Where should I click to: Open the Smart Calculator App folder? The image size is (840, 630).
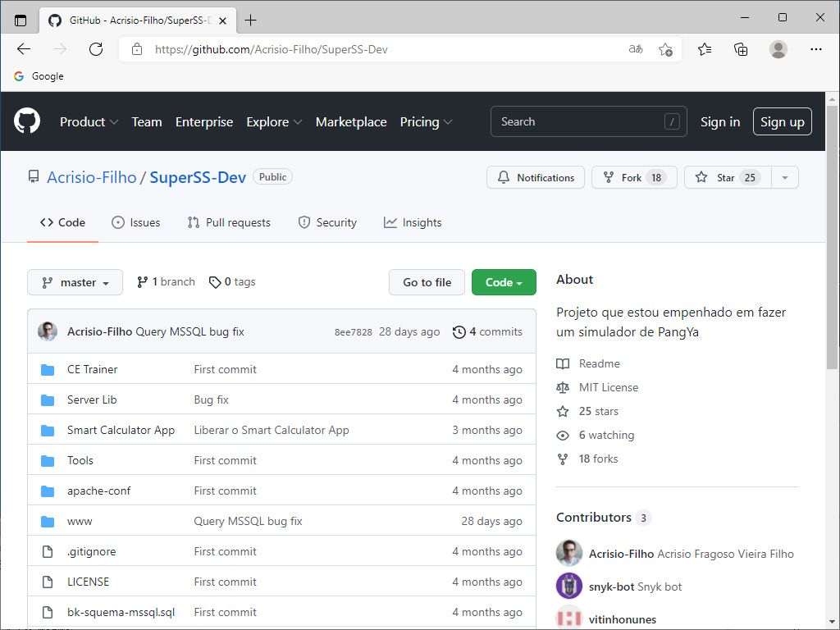coord(121,430)
